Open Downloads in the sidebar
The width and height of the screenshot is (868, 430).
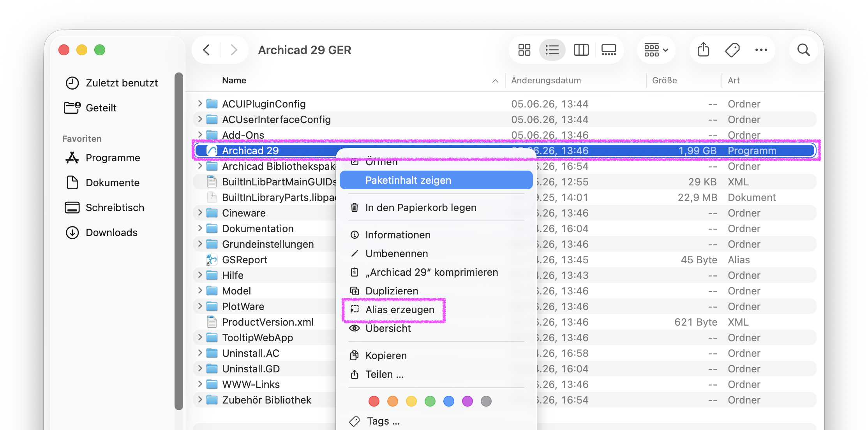pos(101,233)
